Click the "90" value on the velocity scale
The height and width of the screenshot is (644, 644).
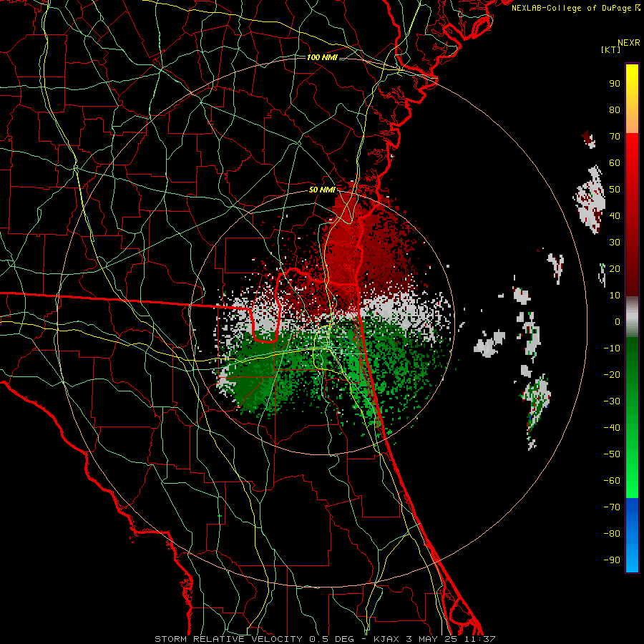pyautogui.click(x=615, y=84)
